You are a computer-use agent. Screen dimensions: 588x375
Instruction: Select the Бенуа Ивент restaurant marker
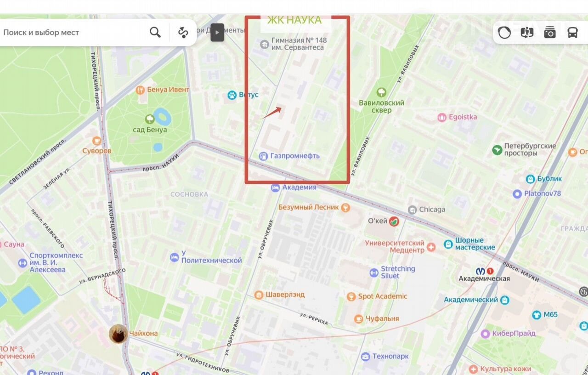pos(141,90)
